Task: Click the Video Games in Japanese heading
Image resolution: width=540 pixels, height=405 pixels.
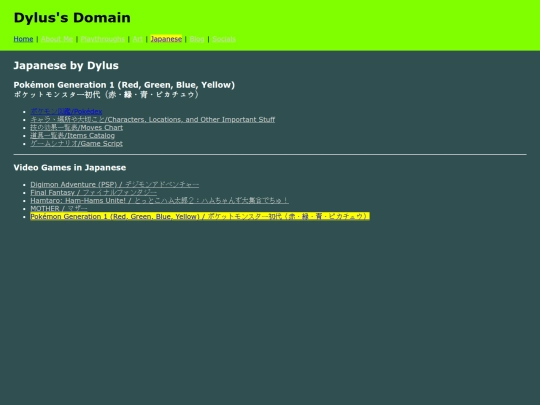Action: (x=70, y=168)
